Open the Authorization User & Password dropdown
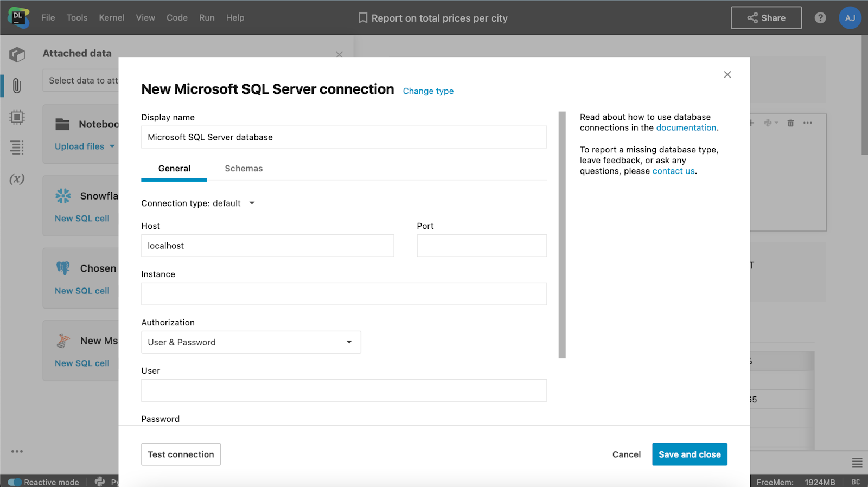Screen dimensions: 868x487 point(251,342)
